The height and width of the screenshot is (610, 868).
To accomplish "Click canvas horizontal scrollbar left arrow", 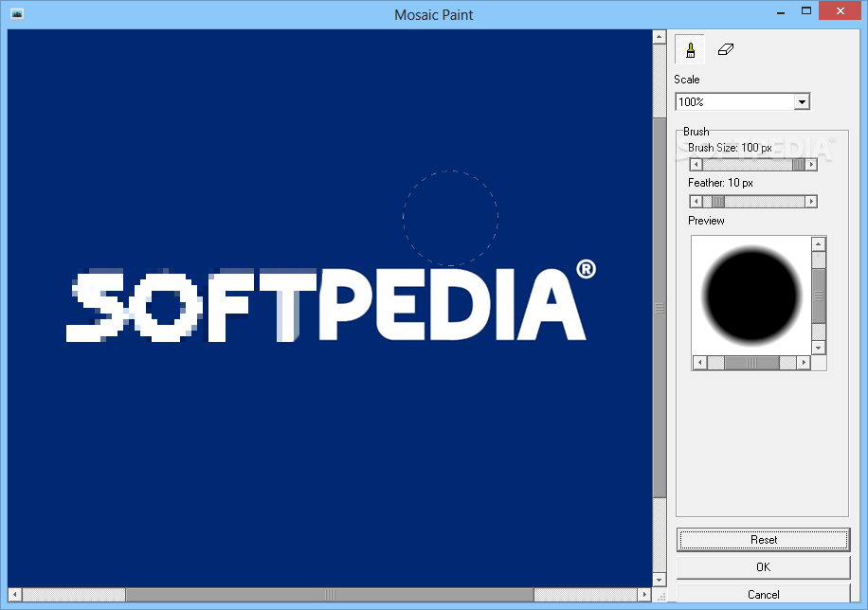I will click(15, 595).
